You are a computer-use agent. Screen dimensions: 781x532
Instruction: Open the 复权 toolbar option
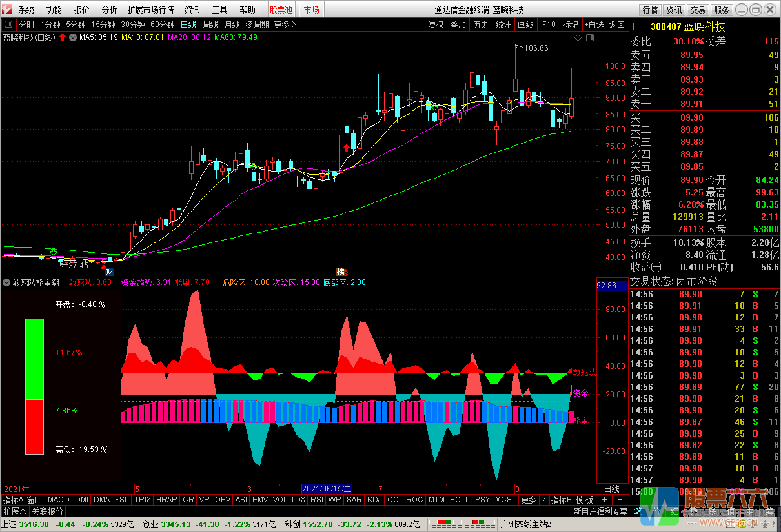click(x=436, y=25)
